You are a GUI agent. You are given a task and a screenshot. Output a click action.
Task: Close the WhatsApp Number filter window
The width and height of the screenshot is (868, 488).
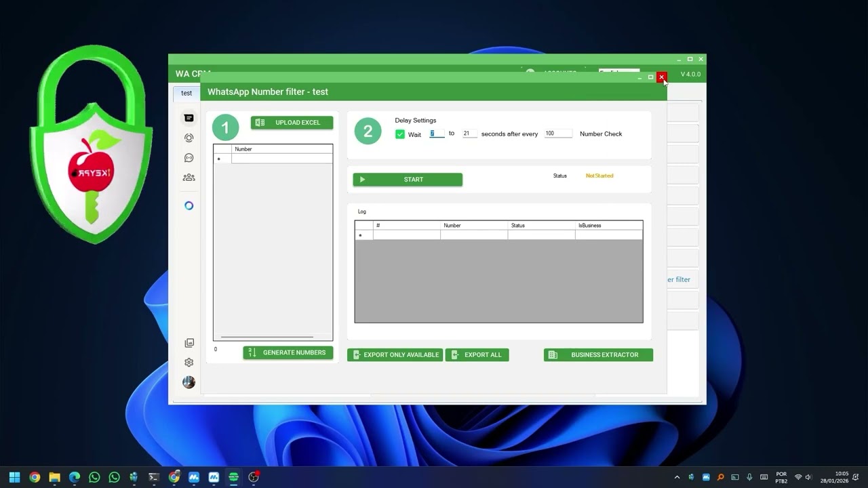click(661, 77)
